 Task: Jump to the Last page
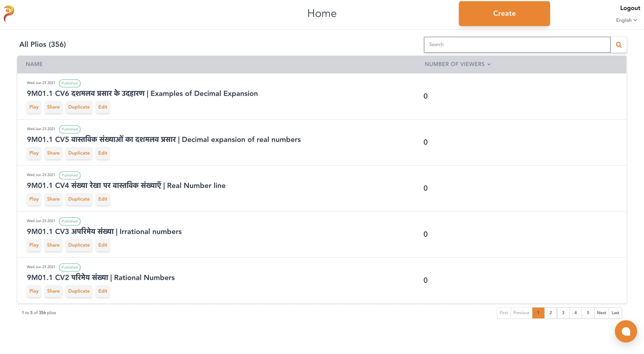pyautogui.click(x=615, y=313)
